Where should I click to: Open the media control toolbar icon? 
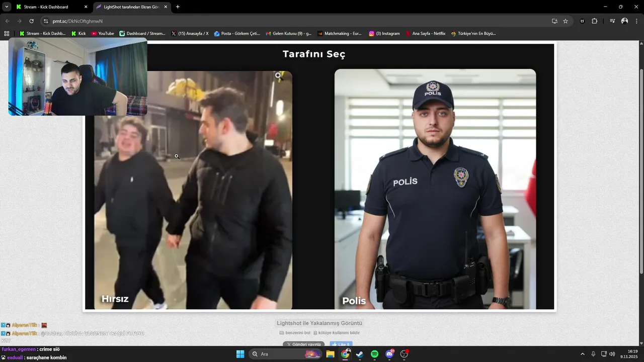pos(612,21)
